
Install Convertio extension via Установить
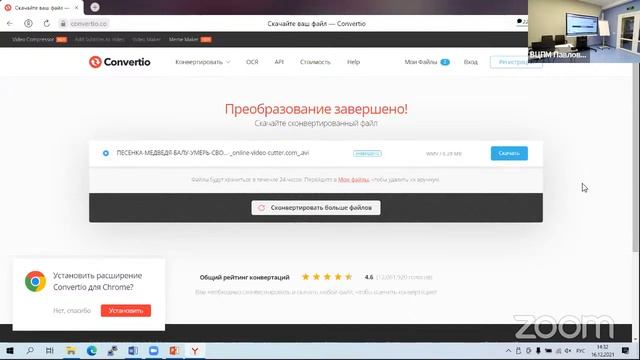pos(126,311)
